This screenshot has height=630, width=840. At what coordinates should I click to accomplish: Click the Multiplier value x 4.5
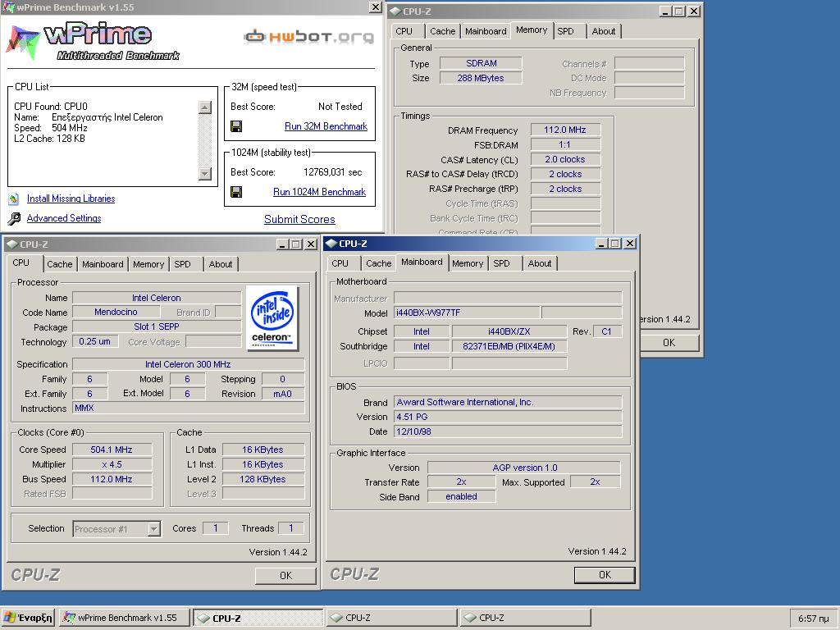pyautogui.click(x=112, y=464)
